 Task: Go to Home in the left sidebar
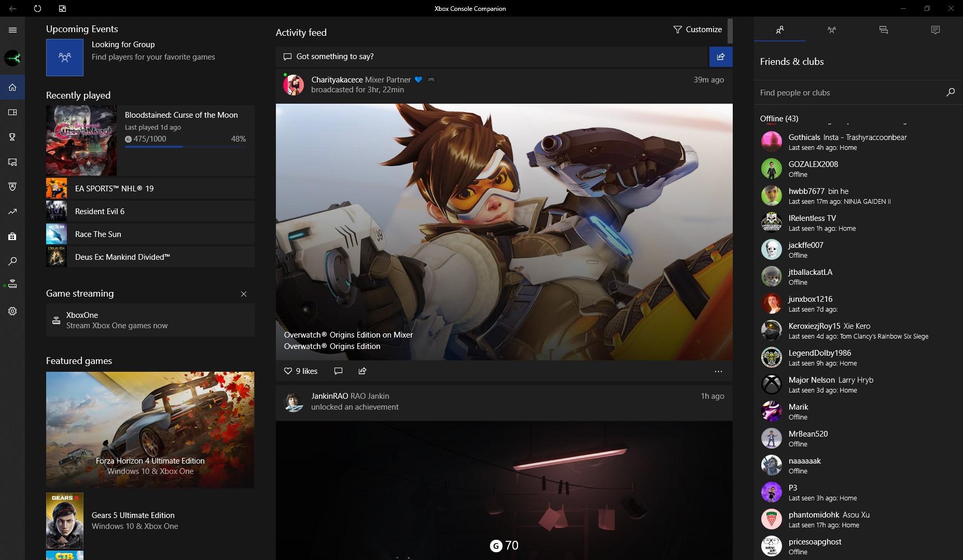coord(12,87)
